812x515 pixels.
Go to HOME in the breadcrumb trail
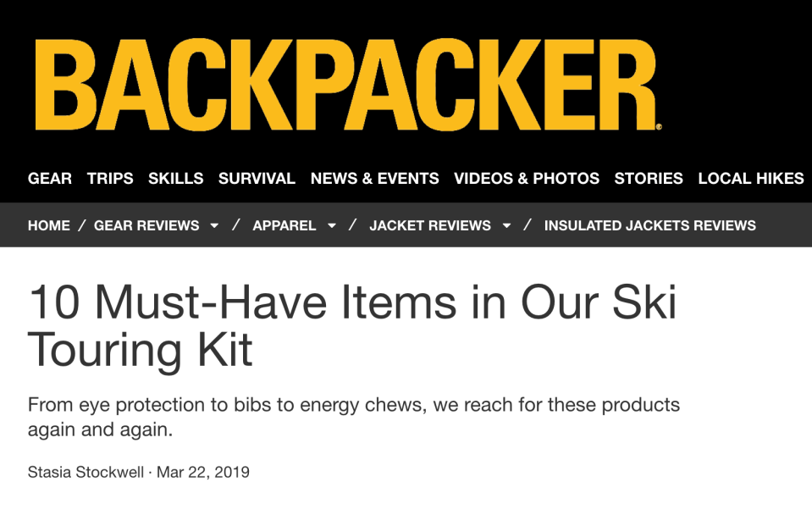coord(48,225)
